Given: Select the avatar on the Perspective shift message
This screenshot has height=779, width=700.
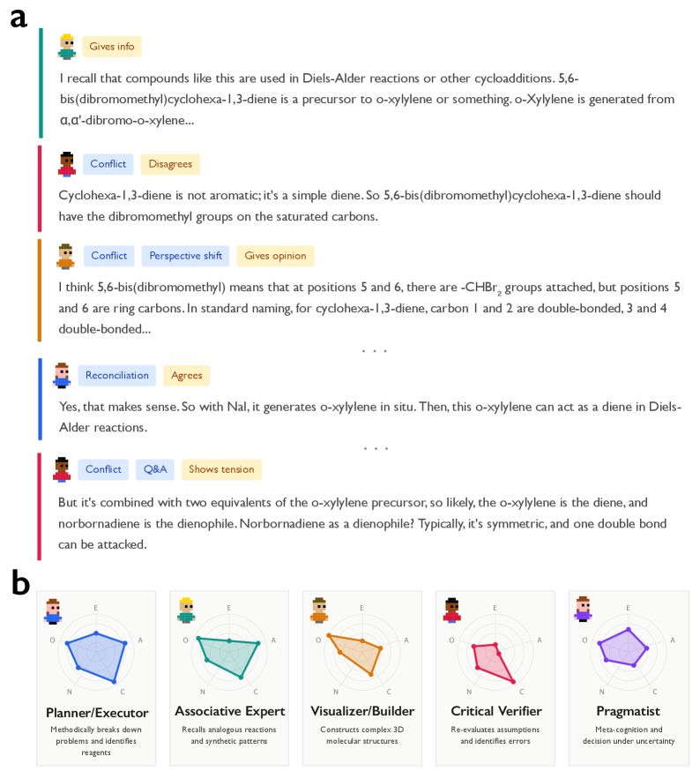Looking at the screenshot, I should coord(66,257).
